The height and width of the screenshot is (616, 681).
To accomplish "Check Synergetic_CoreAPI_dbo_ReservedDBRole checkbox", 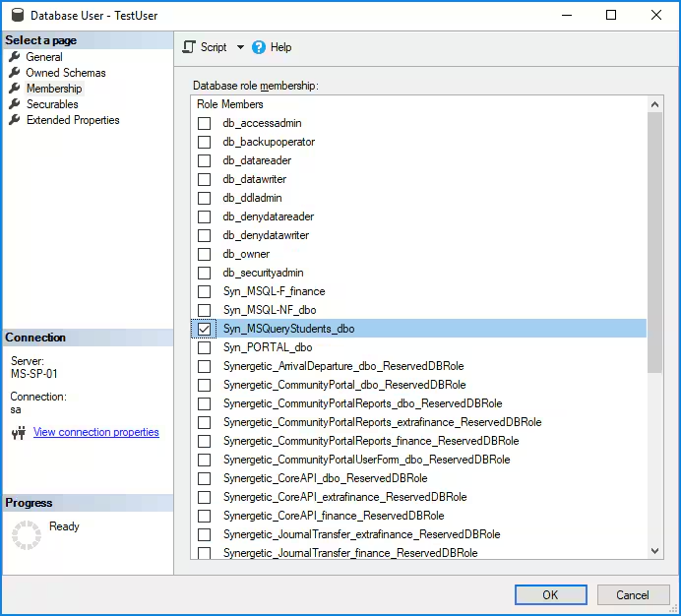I will pos(204,478).
